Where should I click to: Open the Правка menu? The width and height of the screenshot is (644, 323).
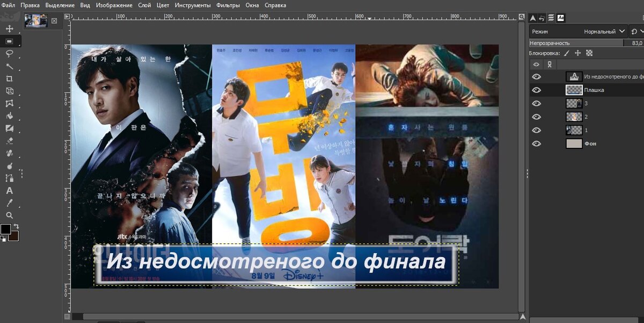click(x=30, y=5)
